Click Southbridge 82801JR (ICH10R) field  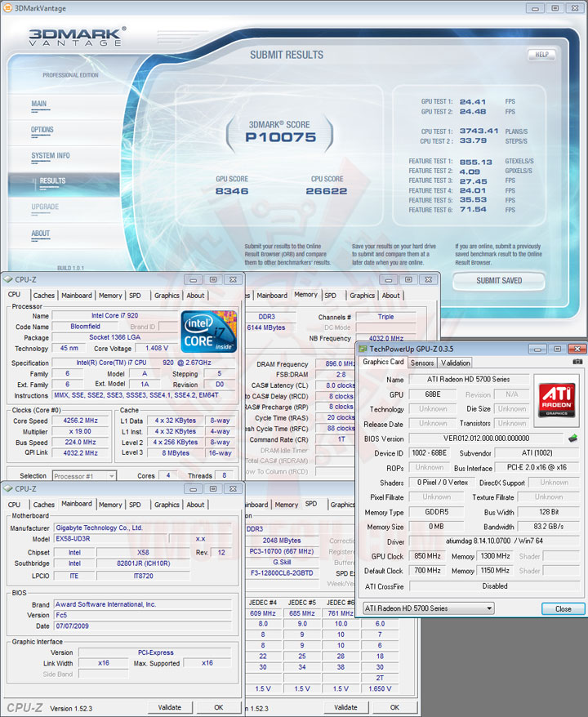[143, 563]
